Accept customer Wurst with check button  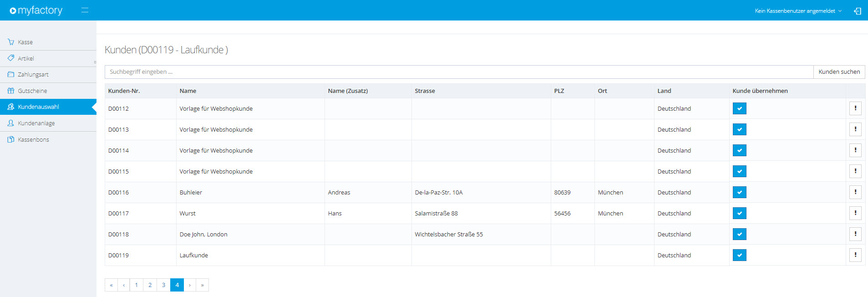[x=739, y=213]
